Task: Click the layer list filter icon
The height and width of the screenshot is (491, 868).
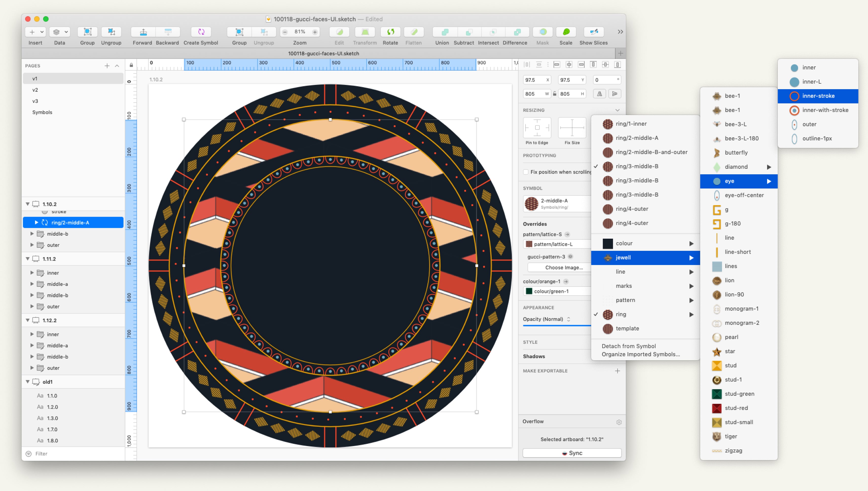Action: (29, 454)
